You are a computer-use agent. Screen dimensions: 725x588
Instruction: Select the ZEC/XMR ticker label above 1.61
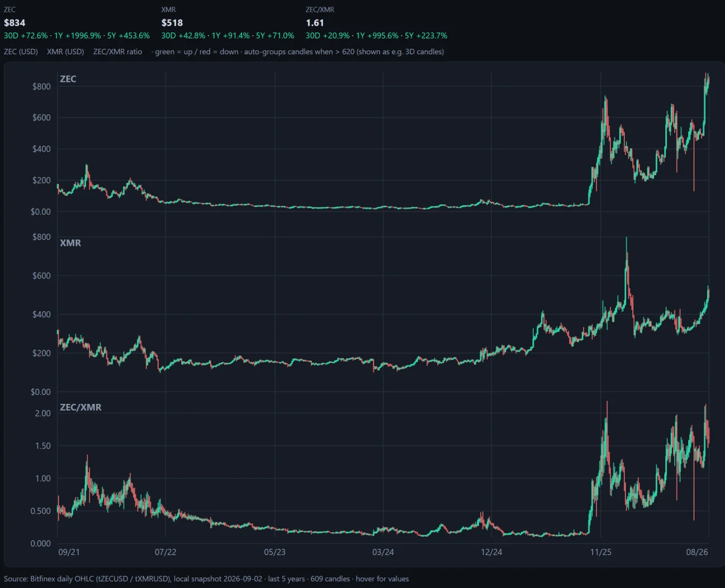pyautogui.click(x=320, y=9)
